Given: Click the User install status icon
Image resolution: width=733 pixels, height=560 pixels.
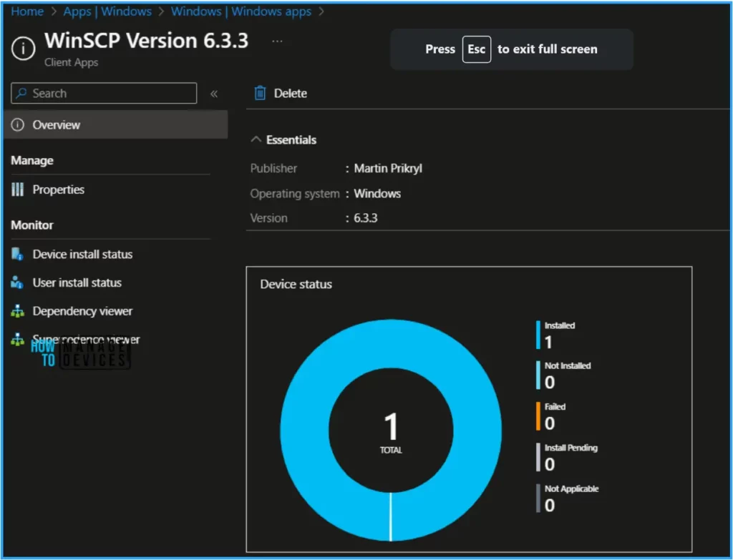Looking at the screenshot, I should (x=17, y=282).
